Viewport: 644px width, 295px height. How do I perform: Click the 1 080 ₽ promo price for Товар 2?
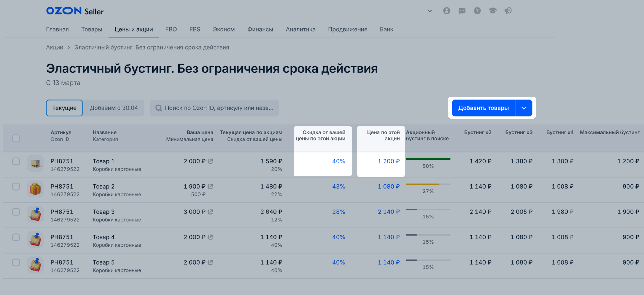(x=389, y=187)
